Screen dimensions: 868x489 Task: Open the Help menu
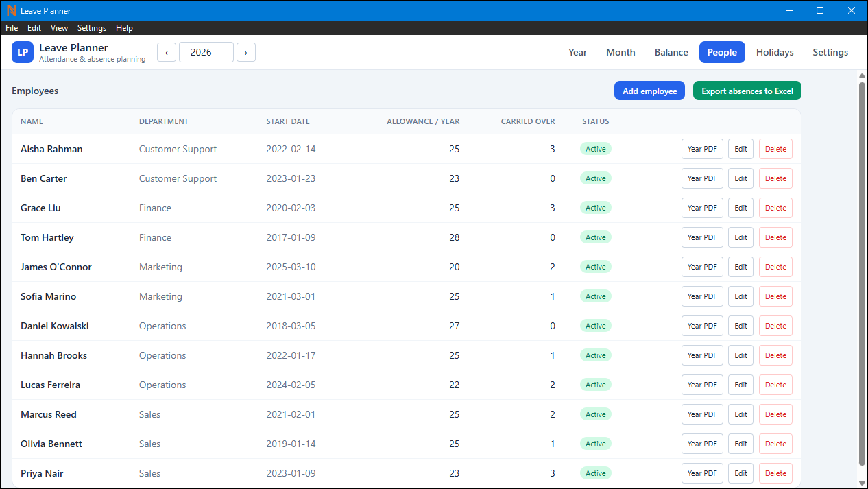[124, 28]
